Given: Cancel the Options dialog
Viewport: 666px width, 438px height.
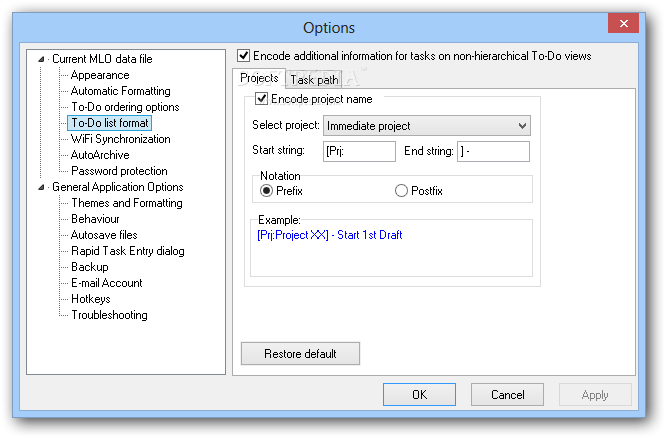Looking at the screenshot, I should [x=507, y=395].
